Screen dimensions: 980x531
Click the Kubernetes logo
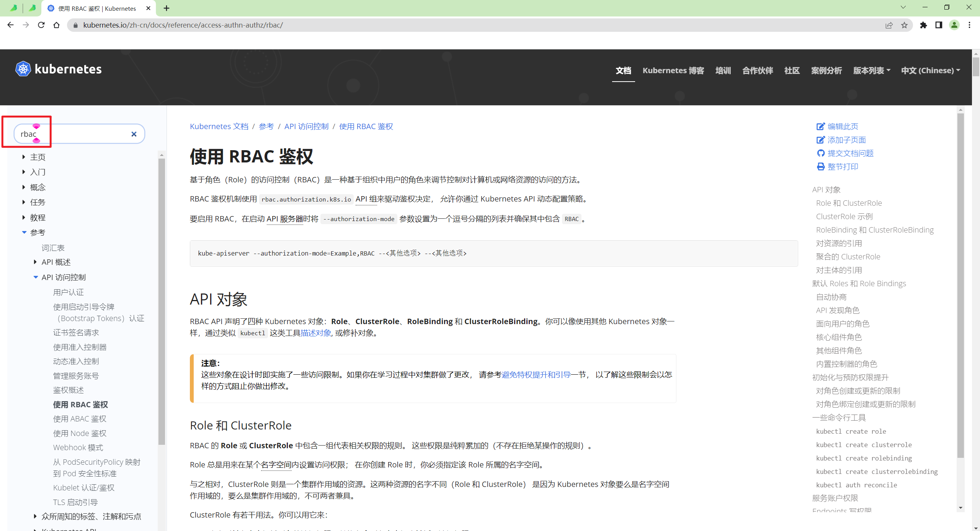point(59,69)
